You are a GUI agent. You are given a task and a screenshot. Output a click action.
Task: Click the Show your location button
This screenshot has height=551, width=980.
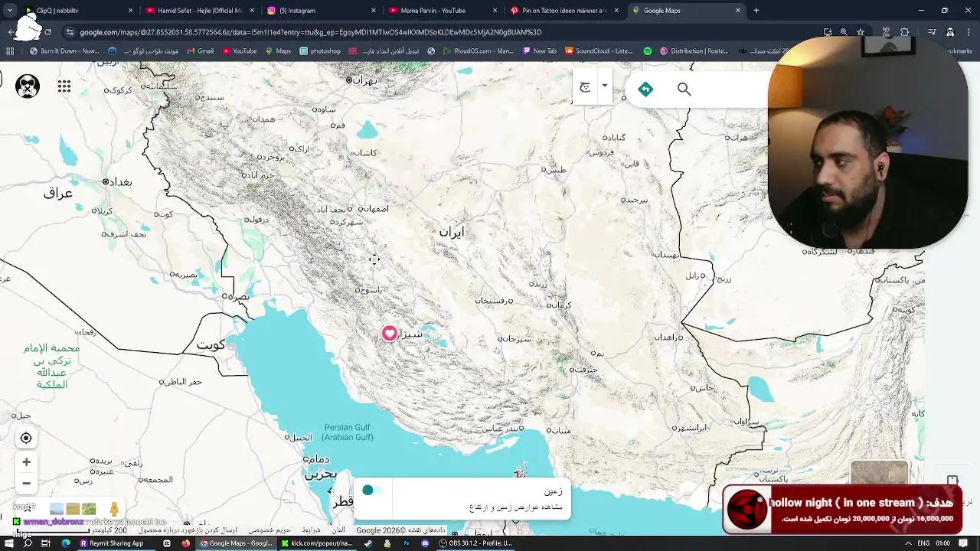[26, 438]
